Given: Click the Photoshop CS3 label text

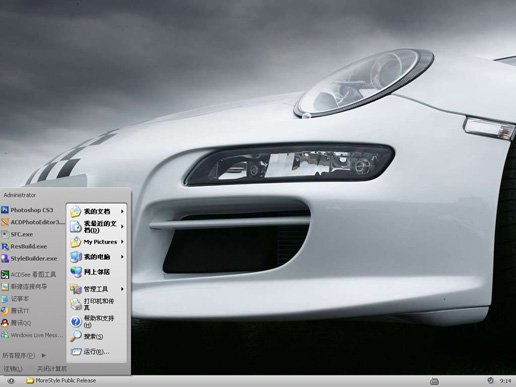Looking at the screenshot, I should point(32,210).
